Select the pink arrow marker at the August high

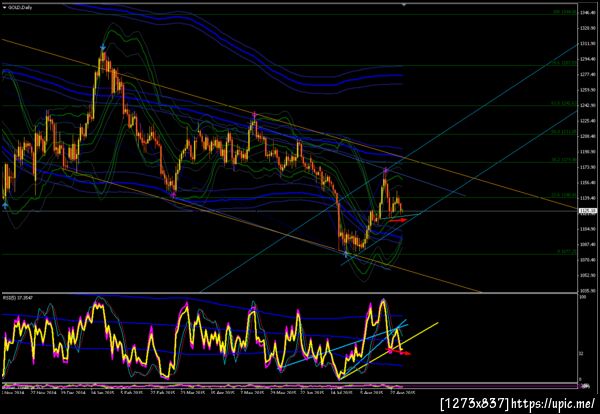(x=386, y=170)
